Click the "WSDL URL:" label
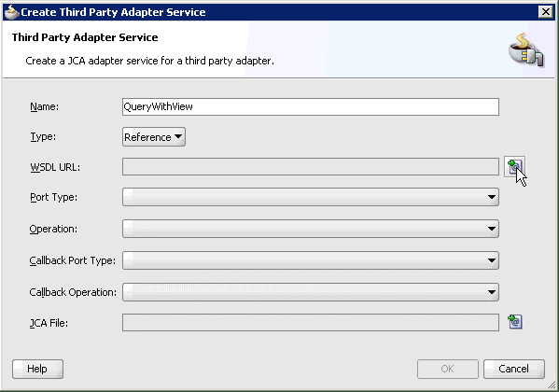 (x=55, y=167)
